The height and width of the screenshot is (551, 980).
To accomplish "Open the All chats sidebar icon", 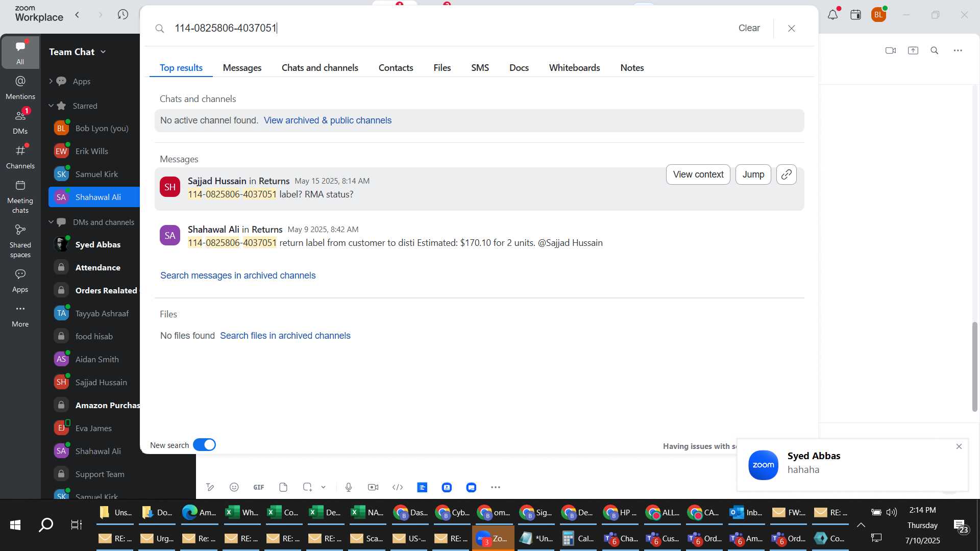I will 20,52.
